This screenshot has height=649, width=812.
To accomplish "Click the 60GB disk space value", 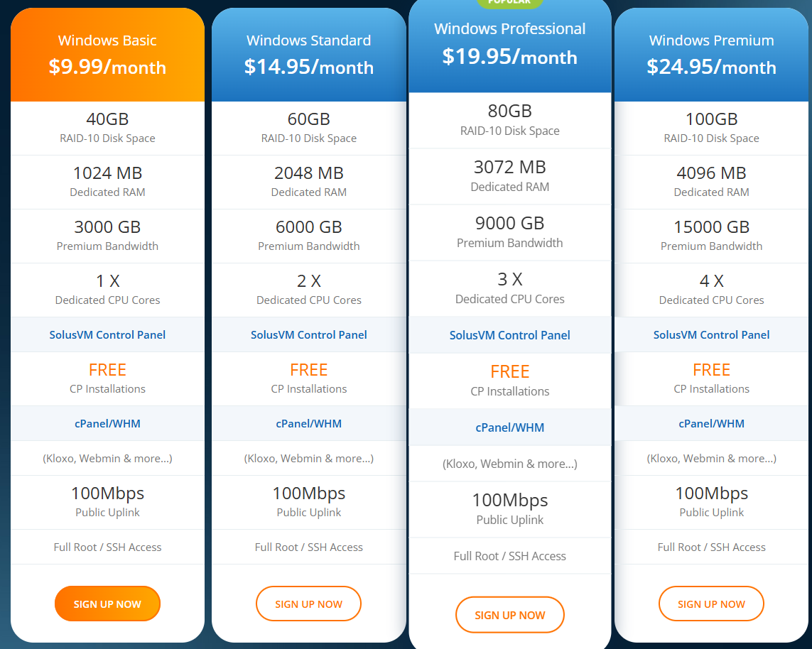I will (308, 119).
